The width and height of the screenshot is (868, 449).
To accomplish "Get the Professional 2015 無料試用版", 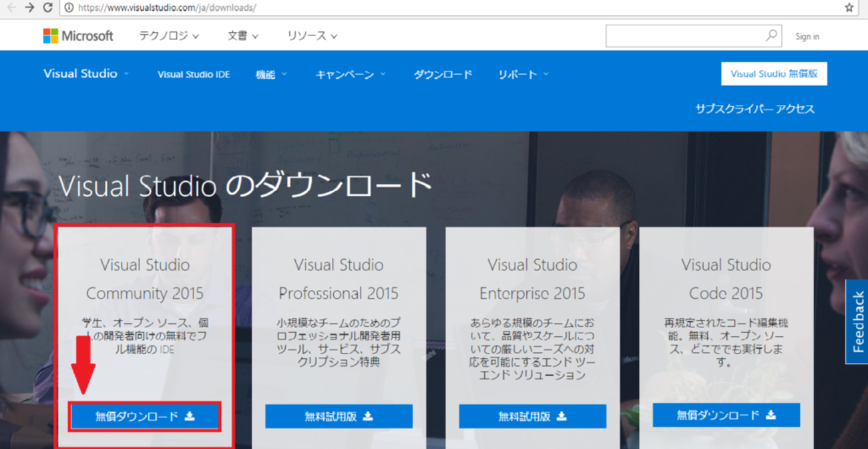I will 339,416.
